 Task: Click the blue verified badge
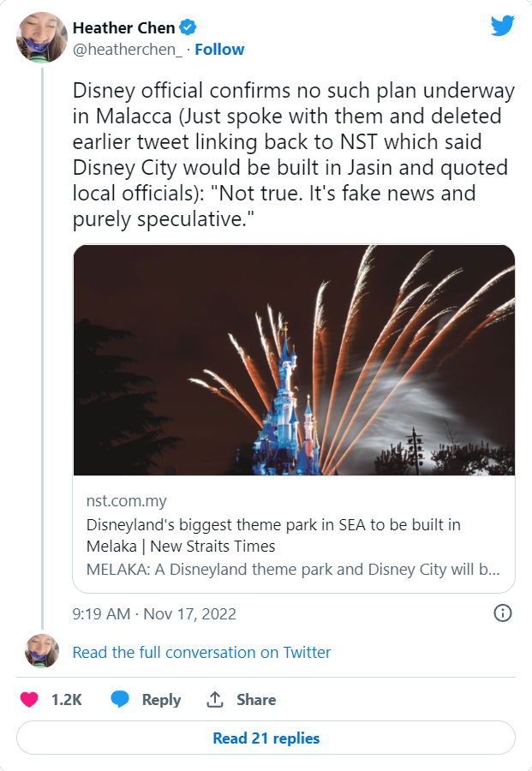(188, 27)
